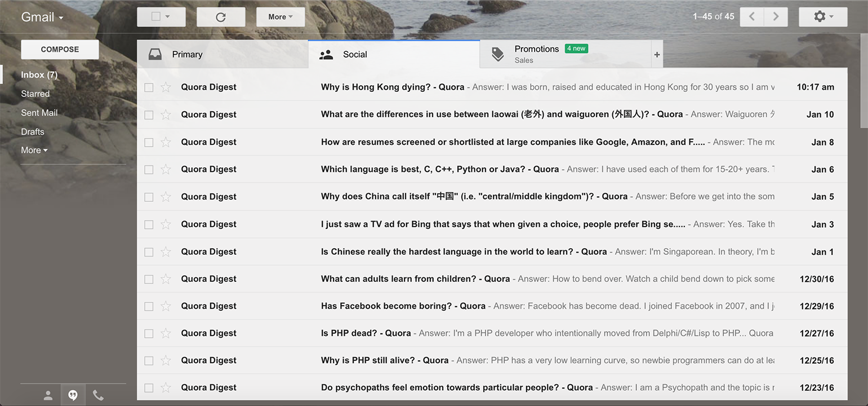Open the Hangouts conversations icon
The image size is (868, 406).
(x=73, y=395)
